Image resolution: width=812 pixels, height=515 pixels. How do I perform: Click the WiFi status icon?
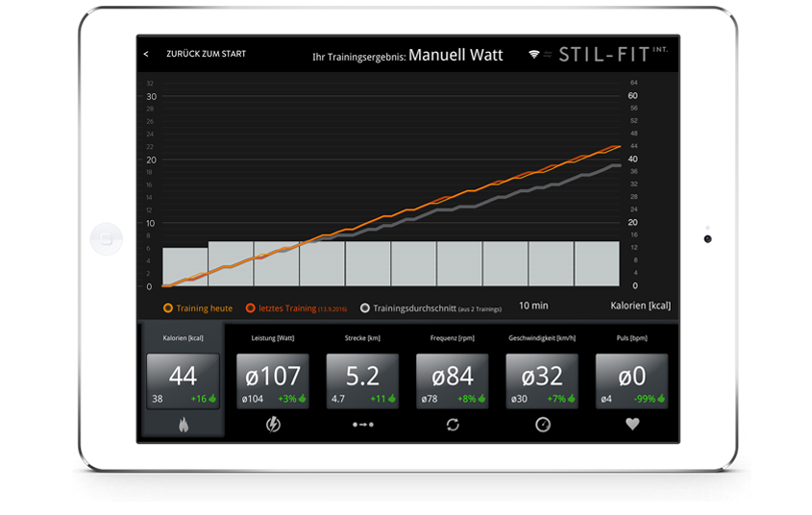pos(534,55)
